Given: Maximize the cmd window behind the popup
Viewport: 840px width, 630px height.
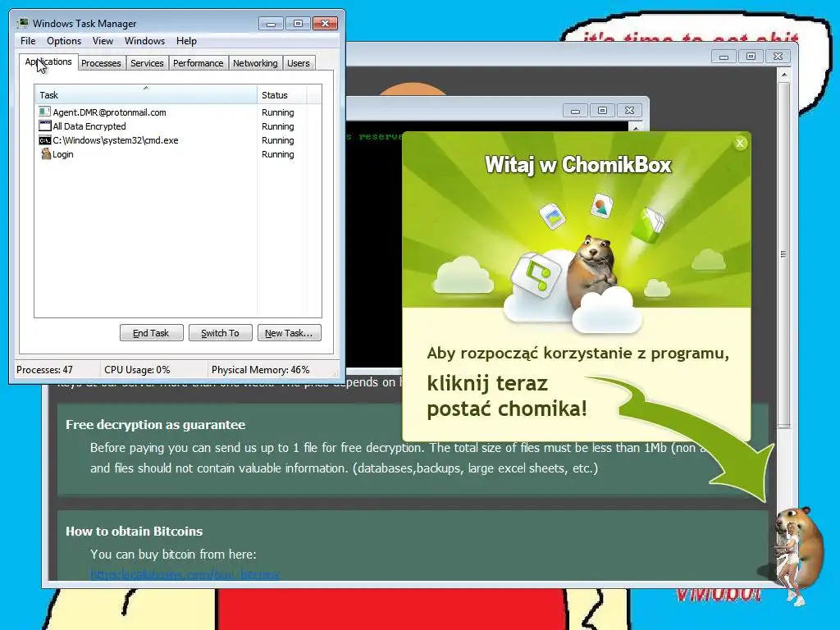Looking at the screenshot, I should click(x=602, y=111).
